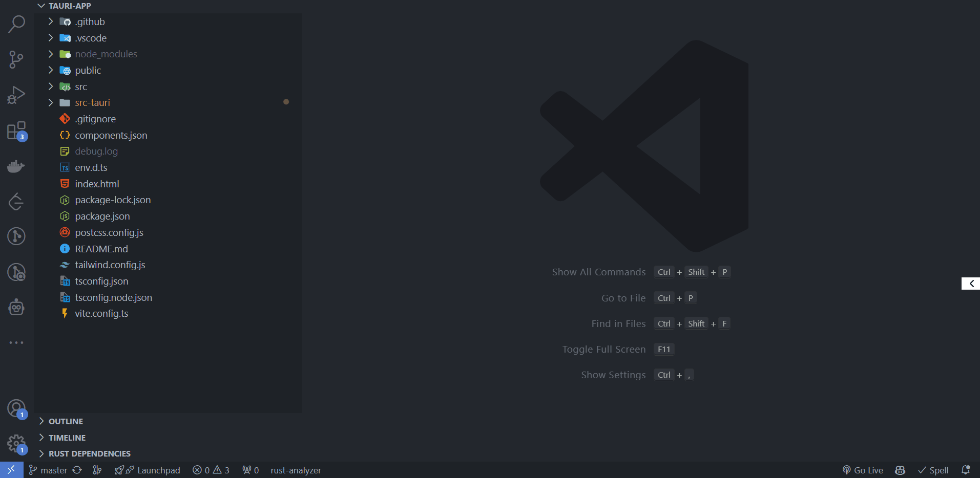The width and height of the screenshot is (980, 478).
Task: Expand the RUST DEPENDENCIES section
Action: (x=168, y=454)
